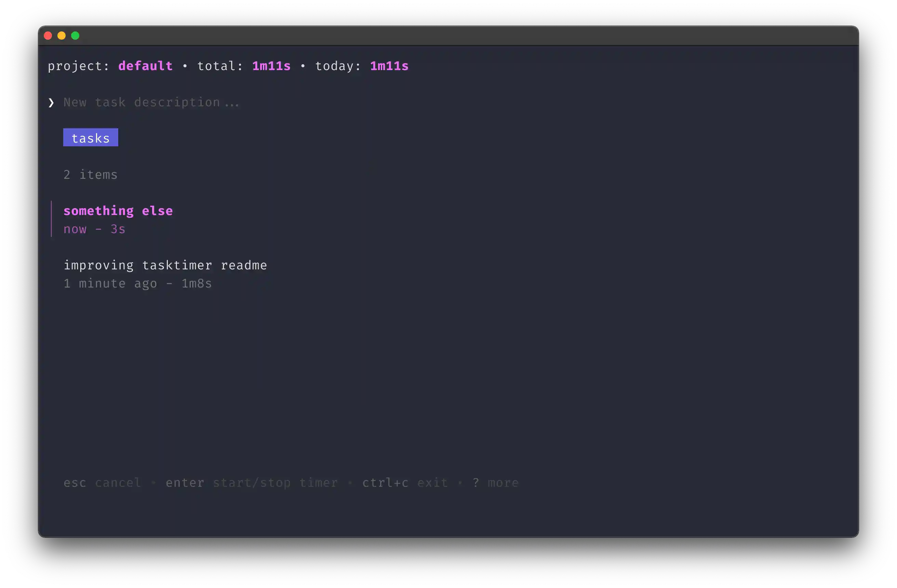
Task: Select the 'something else' task
Action: click(118, 211)
